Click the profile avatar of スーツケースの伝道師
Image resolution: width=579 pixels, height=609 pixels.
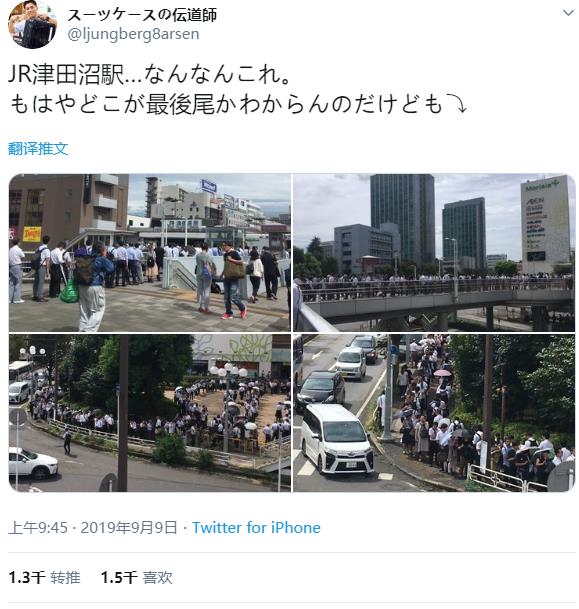[32, 24]
